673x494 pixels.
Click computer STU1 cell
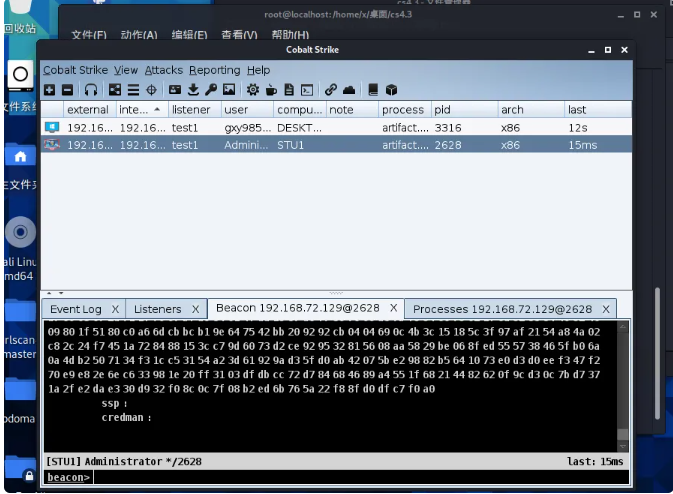[300, 145]
